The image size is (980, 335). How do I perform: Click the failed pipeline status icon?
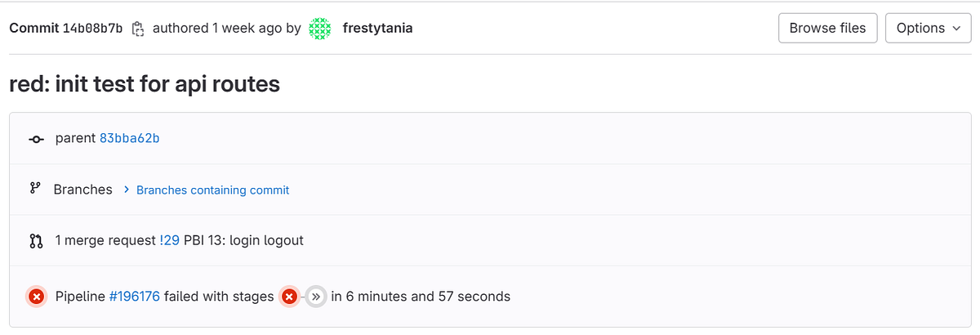tap(36, 297)
